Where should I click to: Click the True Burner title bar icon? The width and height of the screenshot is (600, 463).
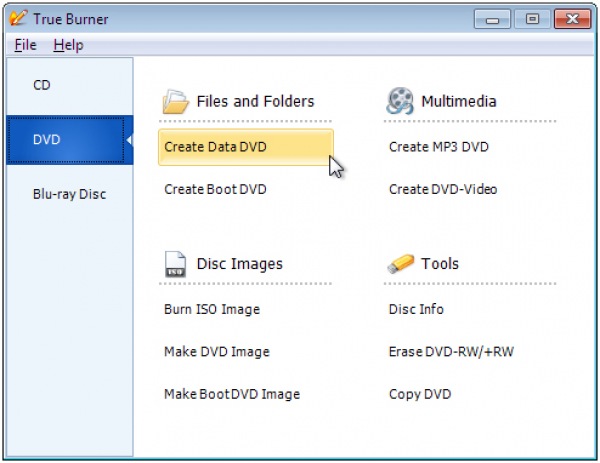point(17,18)
